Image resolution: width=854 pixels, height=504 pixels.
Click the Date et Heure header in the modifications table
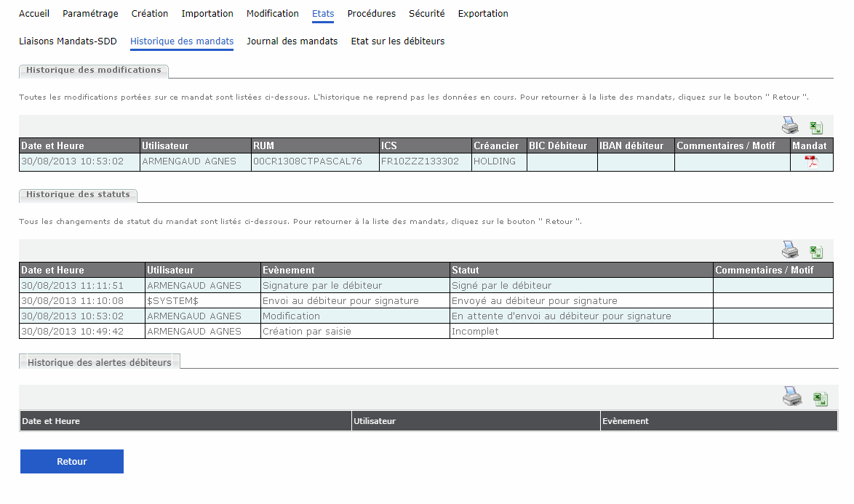pos(53,146)
